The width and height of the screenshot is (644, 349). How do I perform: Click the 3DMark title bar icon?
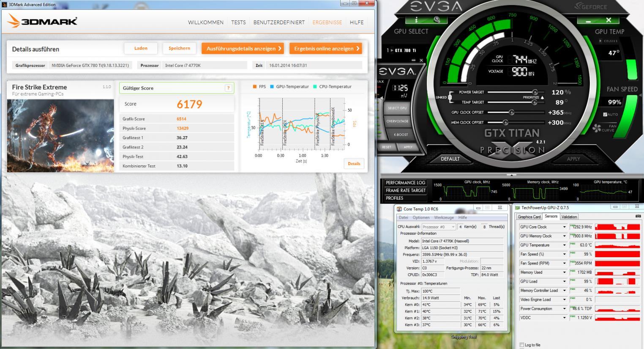(5, 4)
